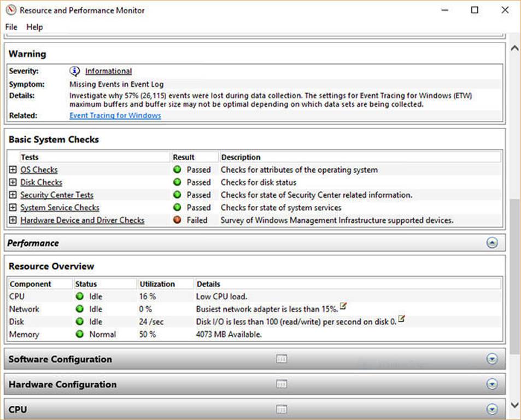Screen dimensions: 521x420
Task: Click the green Idle status icon for CPU
Action: click(81, 296)
